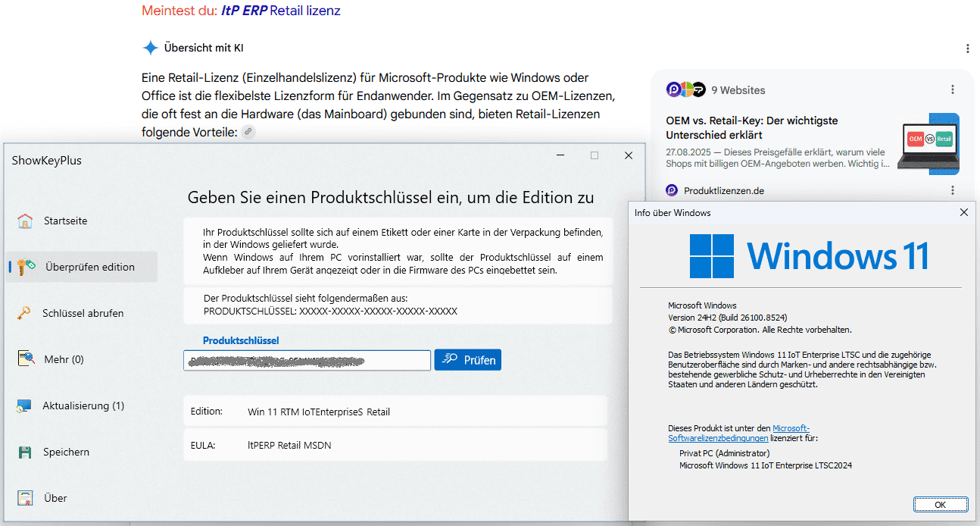Image resolution: width=980 pixels, height=526 pixels.
Task: Click the Überprüfen edition key-tag icon
Action: pos(27,267)
